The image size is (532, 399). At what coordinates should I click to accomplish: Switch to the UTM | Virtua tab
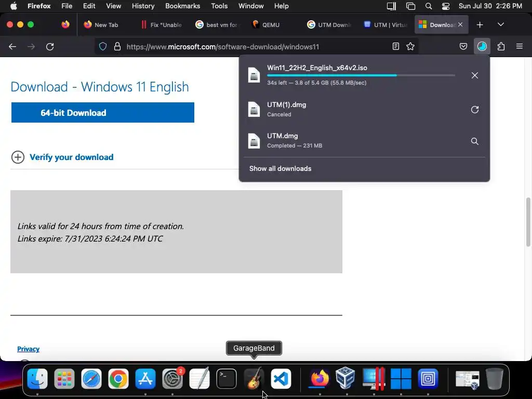pyautogui.click(x=385, y=25)
